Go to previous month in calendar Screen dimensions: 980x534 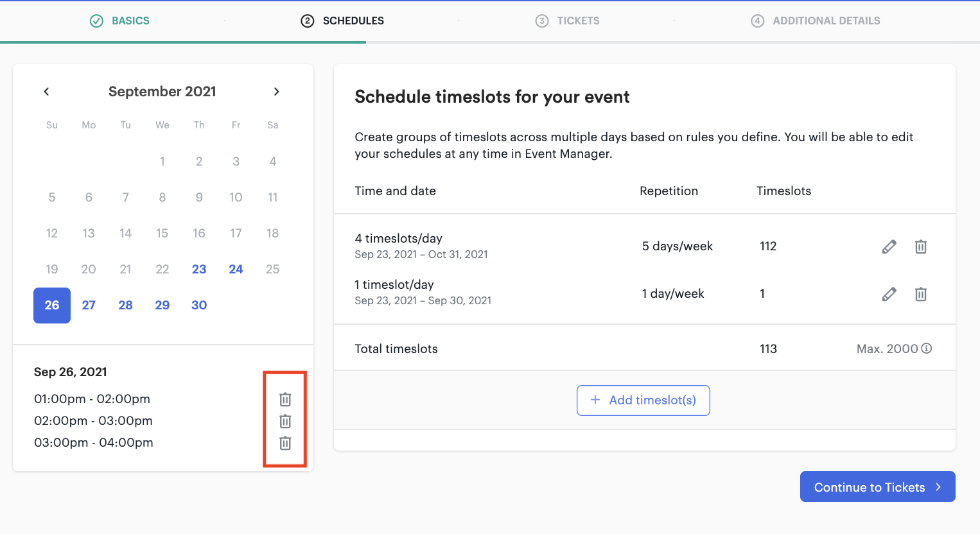[x=46, y=92]
